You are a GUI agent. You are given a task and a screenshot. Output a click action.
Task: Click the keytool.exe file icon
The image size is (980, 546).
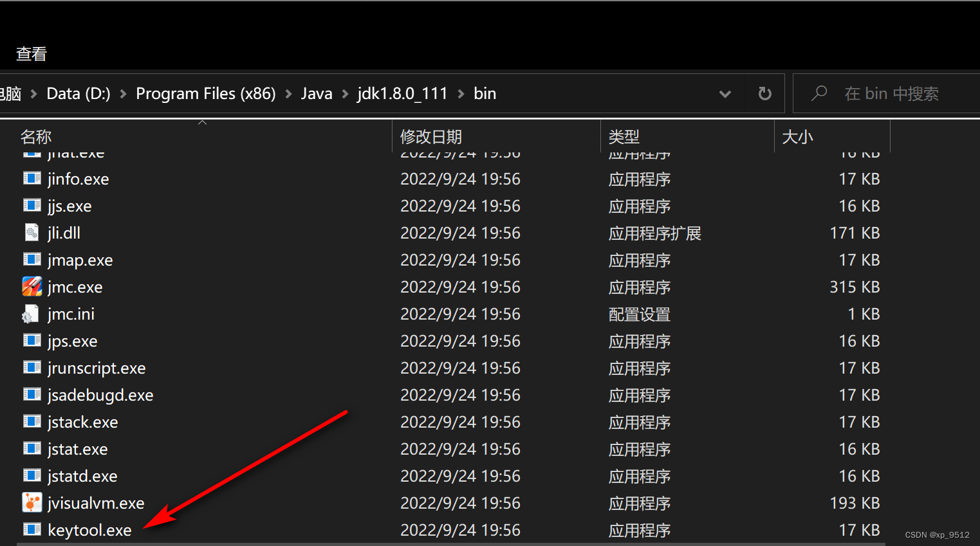click(x=32, y=529)
